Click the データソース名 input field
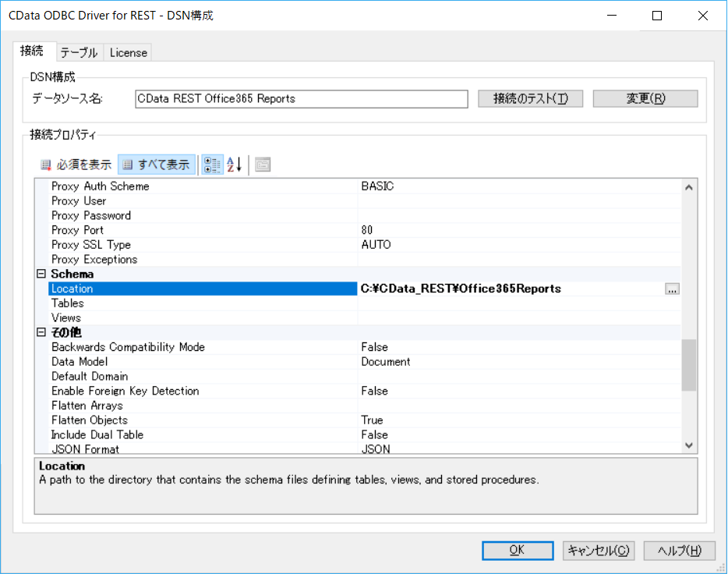The height and width of the screenshot is (574, 728). click(302, 99)
